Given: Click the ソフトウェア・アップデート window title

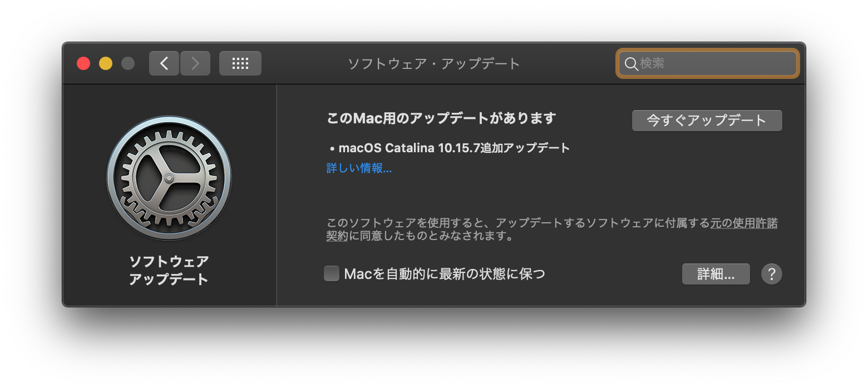Looking at the screenshot, I should pyautogui.click(x=434, y=63).
